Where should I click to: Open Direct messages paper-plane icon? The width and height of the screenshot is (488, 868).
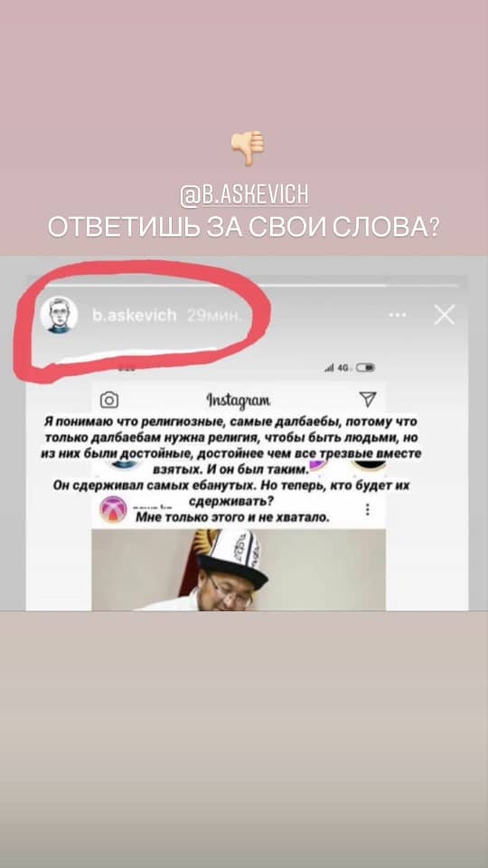point(368,399)
